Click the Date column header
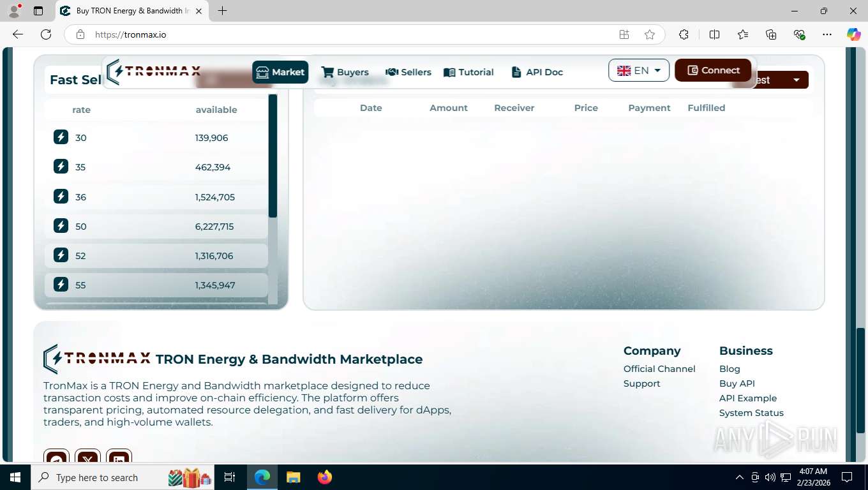Screen dimensions: 868x490 coord(371,108)
